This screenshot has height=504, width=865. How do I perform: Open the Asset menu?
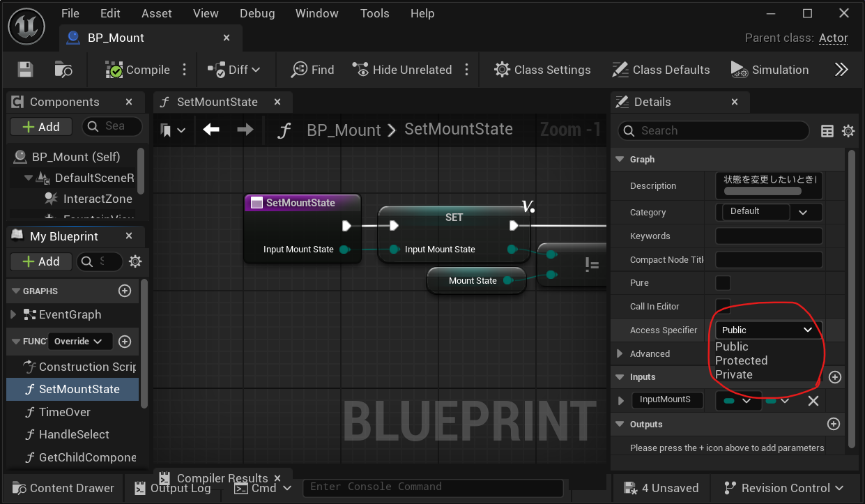point(157,13)
